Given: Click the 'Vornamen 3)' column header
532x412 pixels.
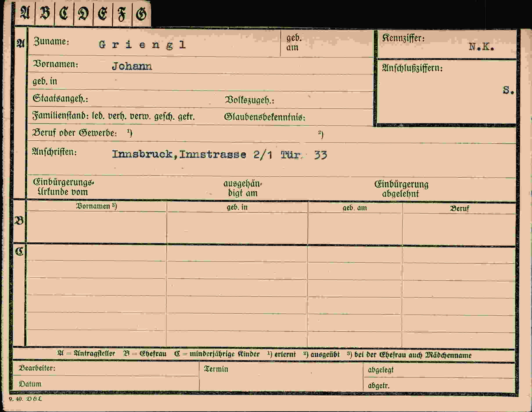Looking at the screenshot, I should coord(97,206).
